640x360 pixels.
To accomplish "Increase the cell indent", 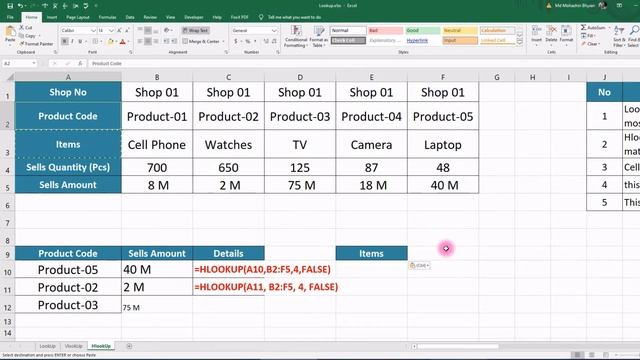I will tap(174, 41).
